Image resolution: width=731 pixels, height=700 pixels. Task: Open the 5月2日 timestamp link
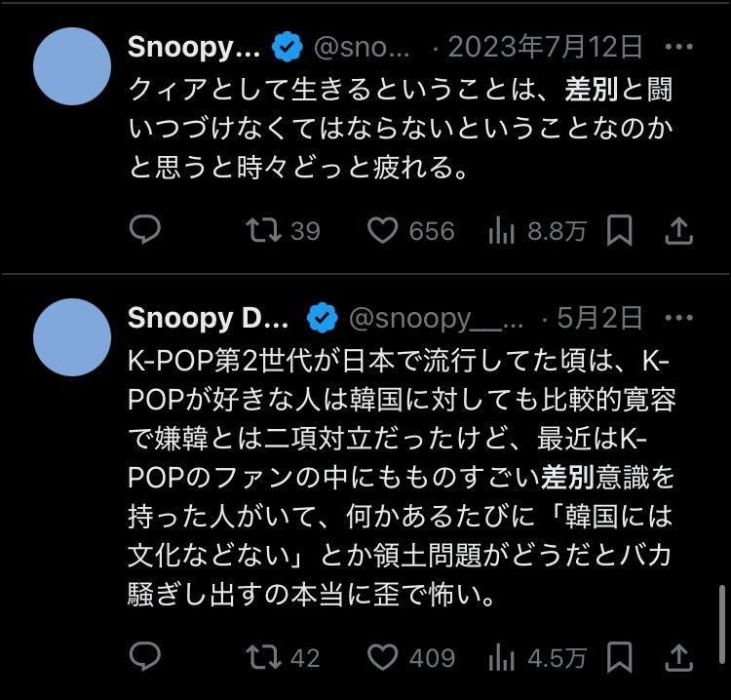tap(599, 317)
